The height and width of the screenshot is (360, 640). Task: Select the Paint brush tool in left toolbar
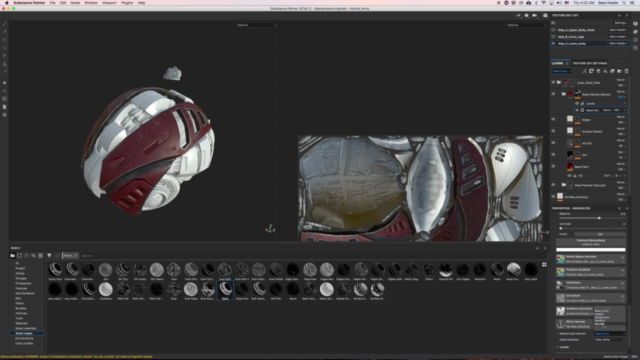tap(4, 24)
